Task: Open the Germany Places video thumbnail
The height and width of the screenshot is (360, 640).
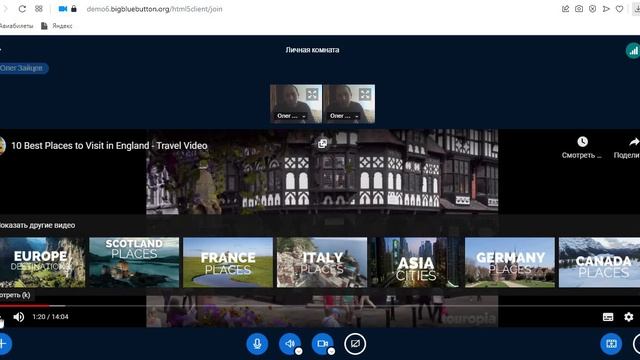Action: 510,262
